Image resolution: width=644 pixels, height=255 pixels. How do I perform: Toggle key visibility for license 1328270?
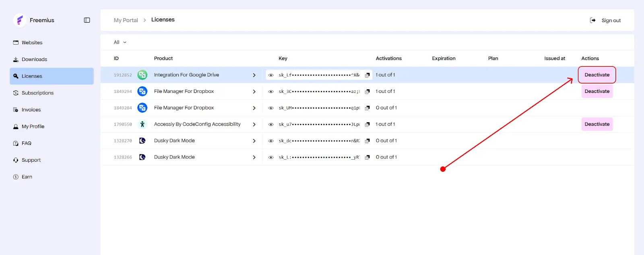click(271, 141)
